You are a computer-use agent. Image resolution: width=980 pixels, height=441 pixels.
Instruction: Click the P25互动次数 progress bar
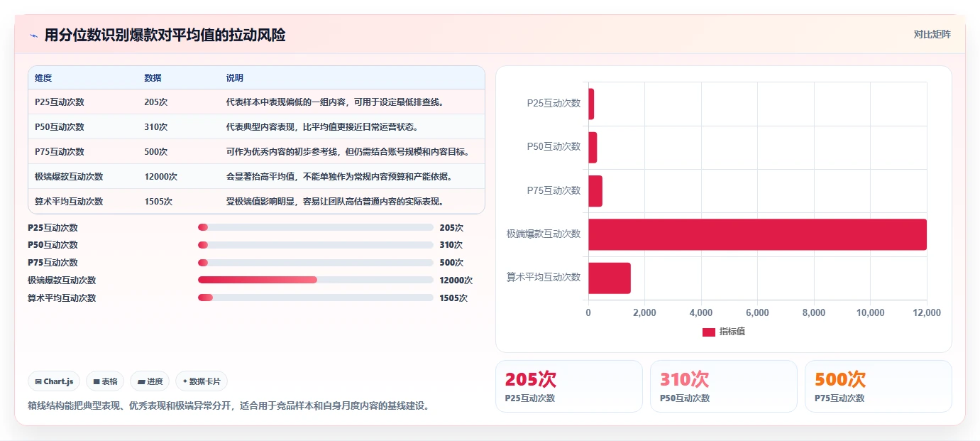[315, 227]
